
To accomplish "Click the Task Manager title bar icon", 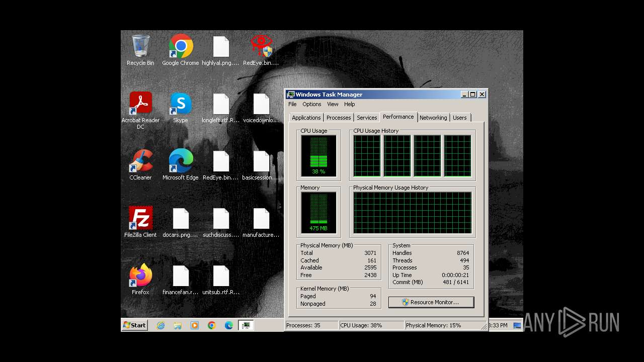I will (x=291, y=95).
